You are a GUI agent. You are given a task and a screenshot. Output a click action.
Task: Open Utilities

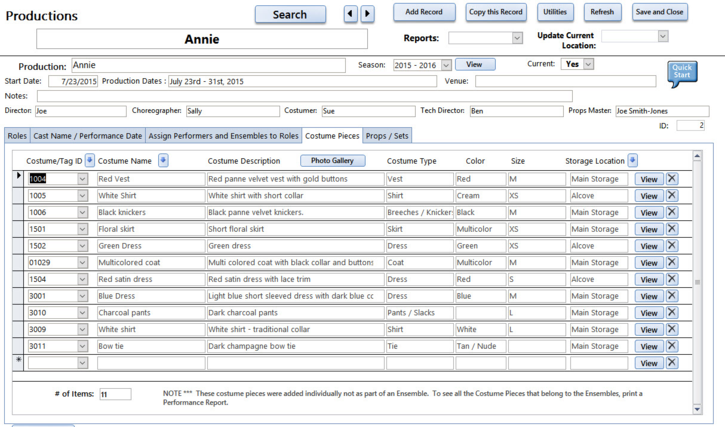click(x=555, y=12)
